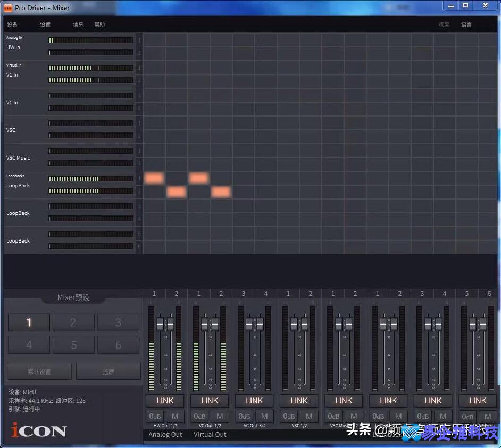Screen dimensions: 501x448
Task: Toggle LINK on VC Out 3/4
Action: pyautogui.click(x=254, y=401)
